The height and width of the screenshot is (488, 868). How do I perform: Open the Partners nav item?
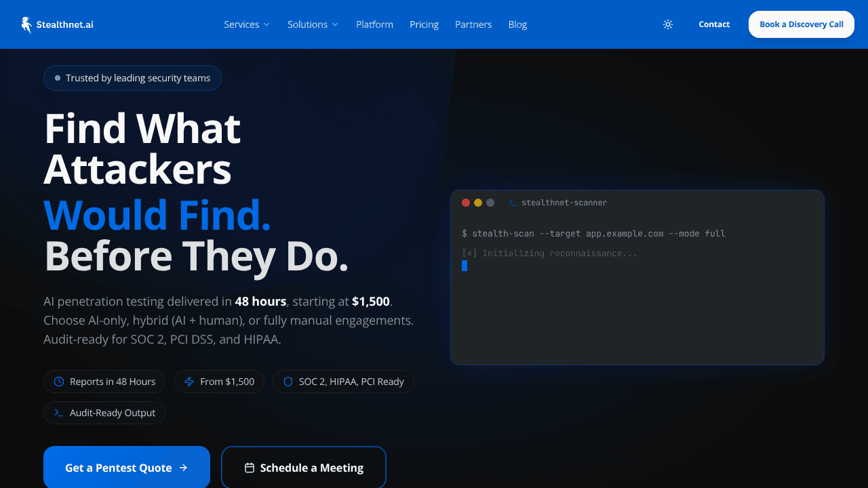pyautogui.click(x=473, y=24)
